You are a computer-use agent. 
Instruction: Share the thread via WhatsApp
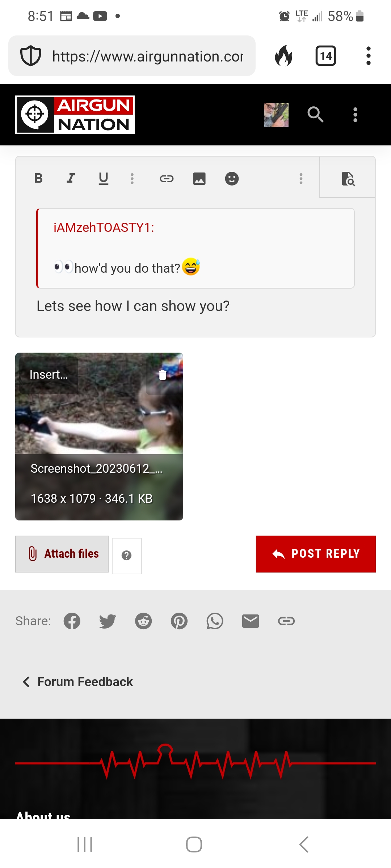click(x=215, y=621)
